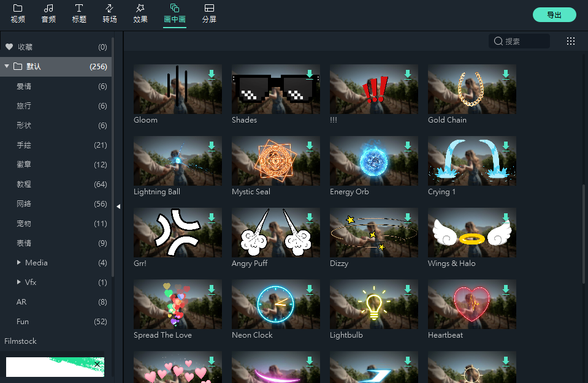Select the Angry Puff thumbnail
Image resolution: width=588 pixels, height=383 pixels.
(276, 233)
